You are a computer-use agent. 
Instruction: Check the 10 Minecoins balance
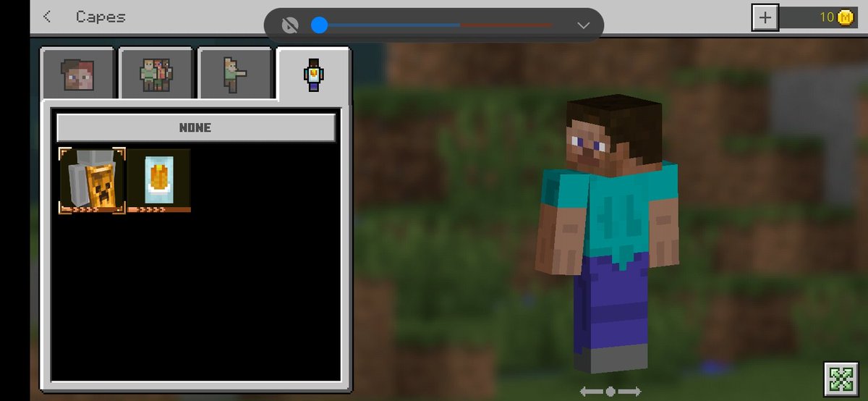[x=827, y=17]
